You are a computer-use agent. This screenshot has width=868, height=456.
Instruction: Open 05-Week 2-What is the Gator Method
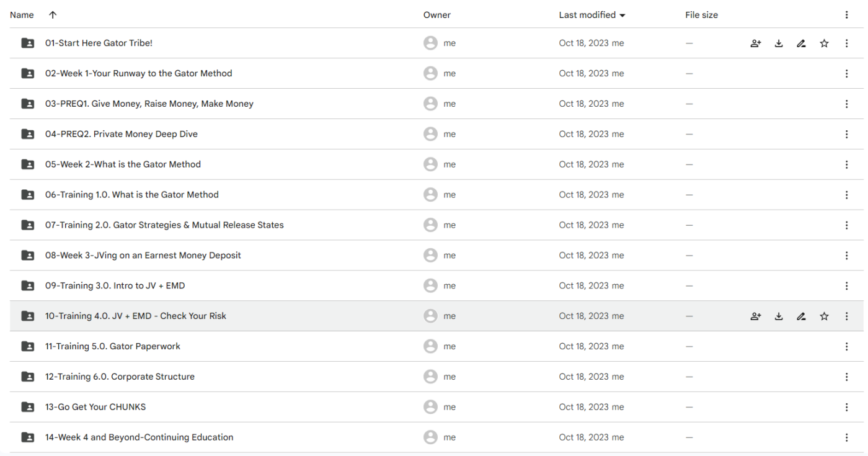[x=123, y=164]
